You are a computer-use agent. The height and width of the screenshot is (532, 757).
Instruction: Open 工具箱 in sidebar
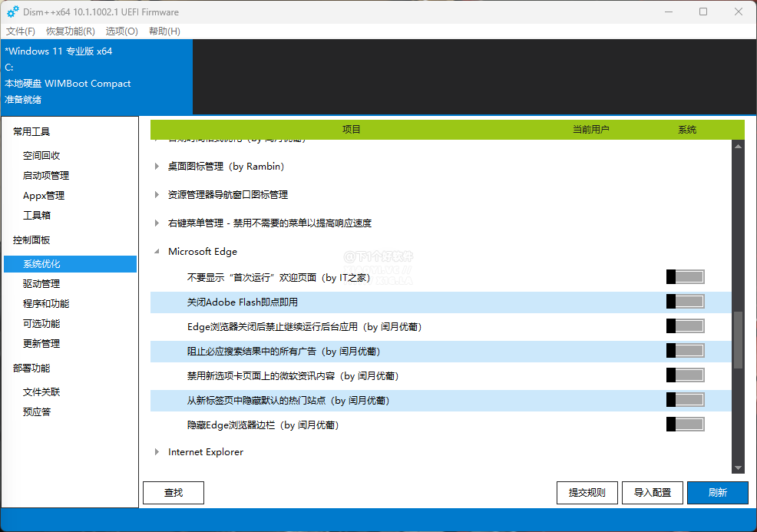[x=37, y=215]
